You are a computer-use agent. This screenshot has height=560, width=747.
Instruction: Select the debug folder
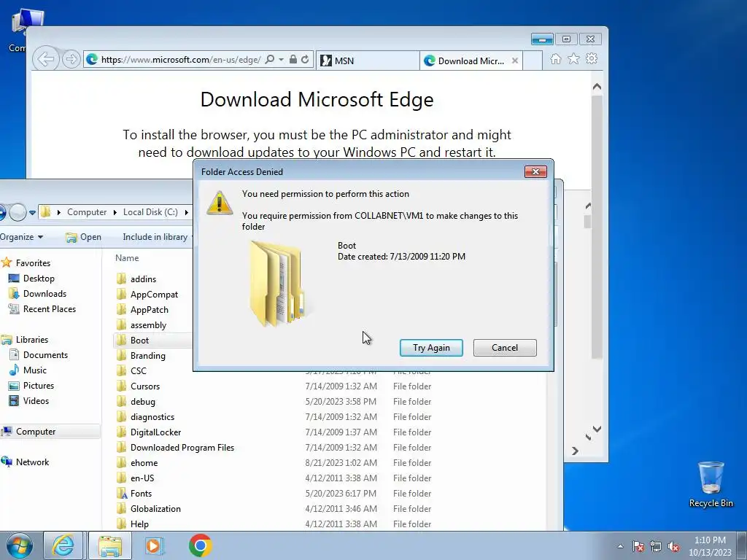(142, 402)
